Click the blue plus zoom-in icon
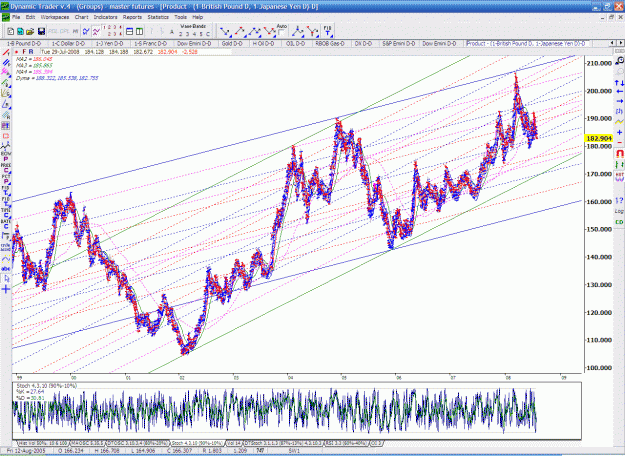The height and width of the screenshot is (456, 625). click(619, 132)
